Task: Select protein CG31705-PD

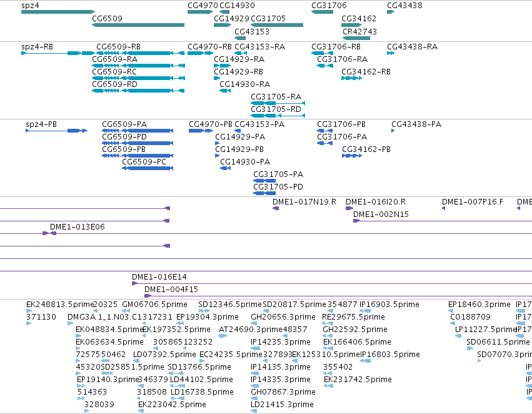Action: 264,193
